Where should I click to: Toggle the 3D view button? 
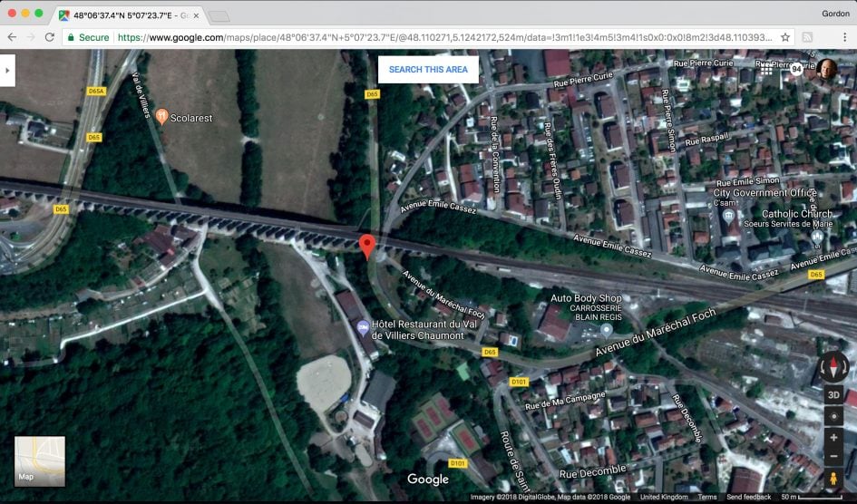coord(833,395)
